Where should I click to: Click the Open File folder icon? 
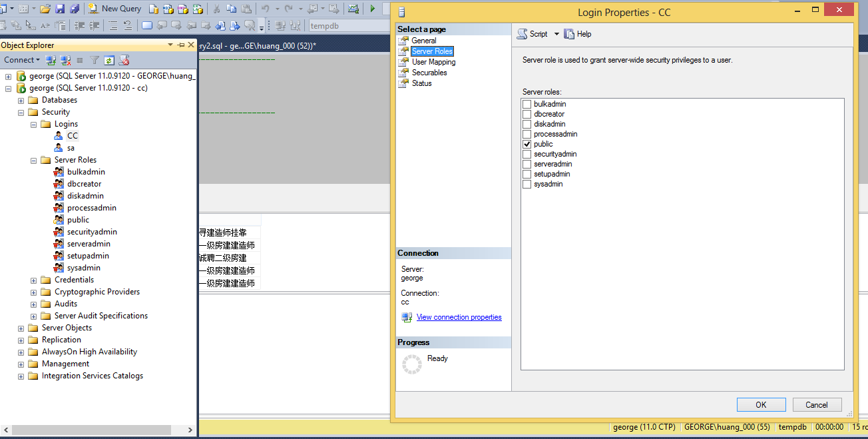[x=45, y=9]
